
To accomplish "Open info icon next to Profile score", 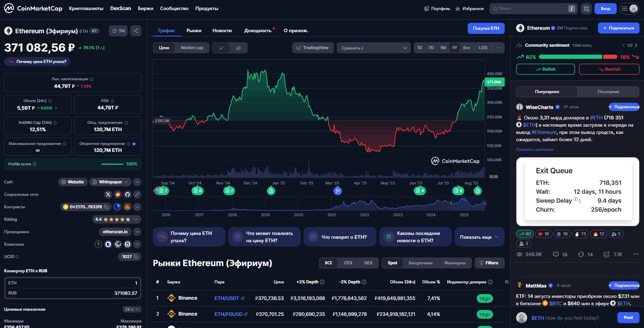I will [35, 164].
